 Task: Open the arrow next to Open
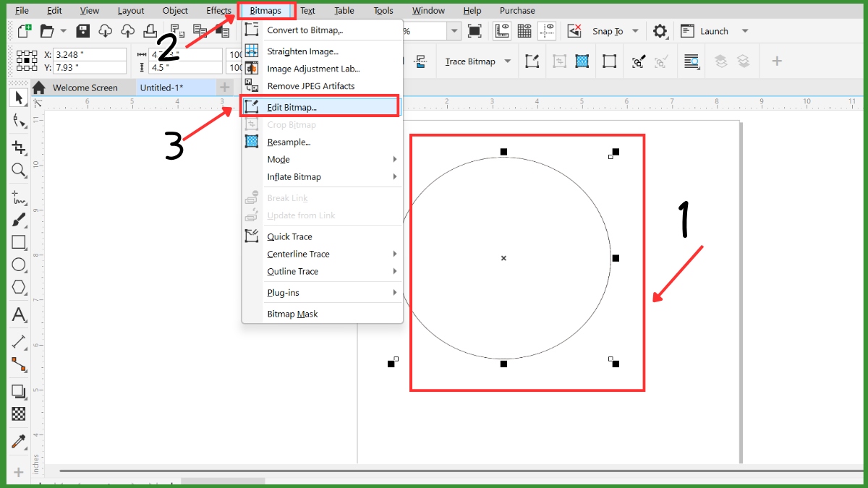pos(63,31)
